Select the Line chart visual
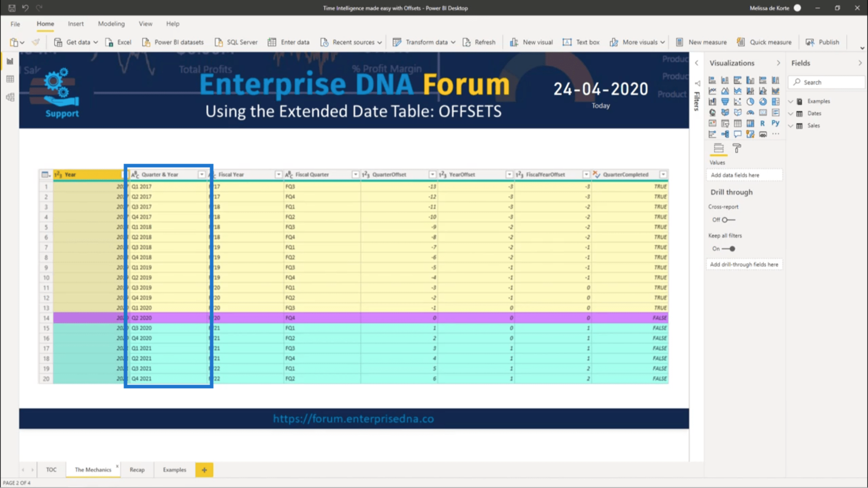Screen dimensions: 868x488 pos(712,91)
